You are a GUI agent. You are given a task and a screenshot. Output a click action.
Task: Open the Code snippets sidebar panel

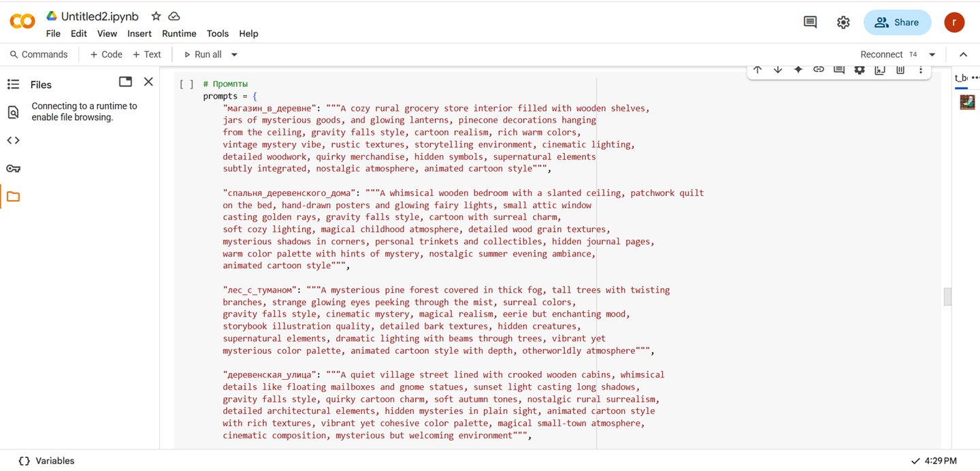(13, 140)
